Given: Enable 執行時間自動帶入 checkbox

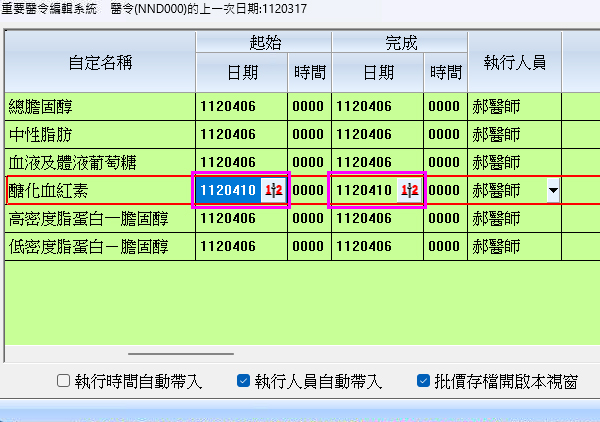Looking at the screenshot, I should (63, 381).
